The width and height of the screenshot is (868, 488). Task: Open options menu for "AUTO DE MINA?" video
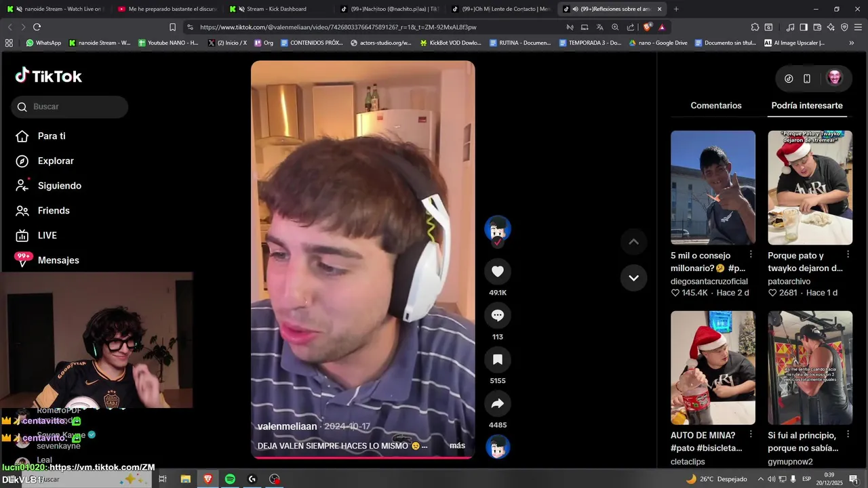coord(751,434)
